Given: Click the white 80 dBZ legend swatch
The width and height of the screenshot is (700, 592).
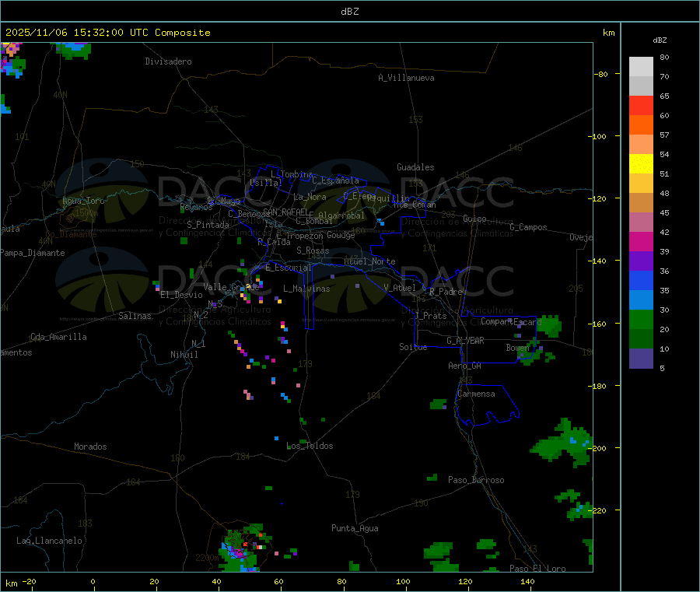Looking at the screenshot, I should point(641,67).
